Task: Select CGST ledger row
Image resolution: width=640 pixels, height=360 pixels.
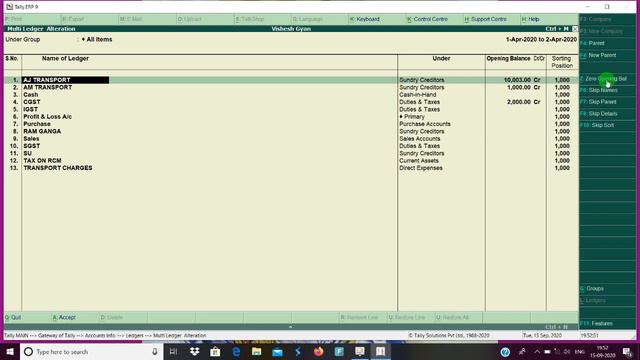Action: [x=32, y=102]
